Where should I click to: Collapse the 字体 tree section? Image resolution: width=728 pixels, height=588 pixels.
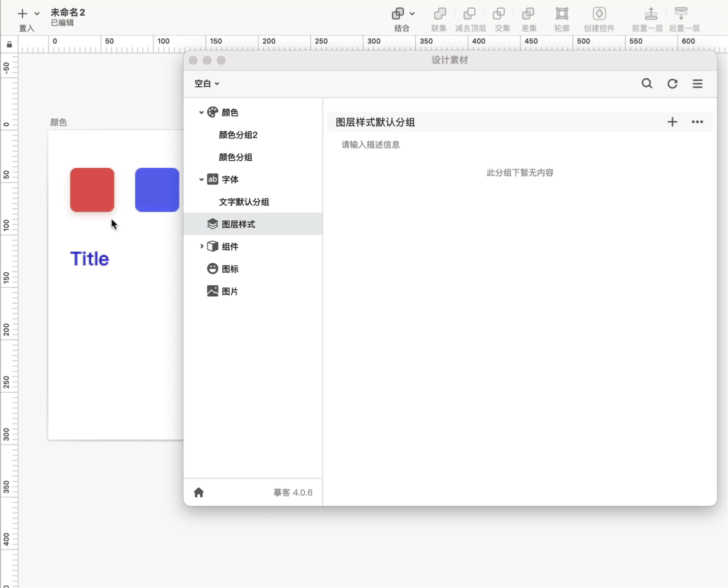click(201, 179)
